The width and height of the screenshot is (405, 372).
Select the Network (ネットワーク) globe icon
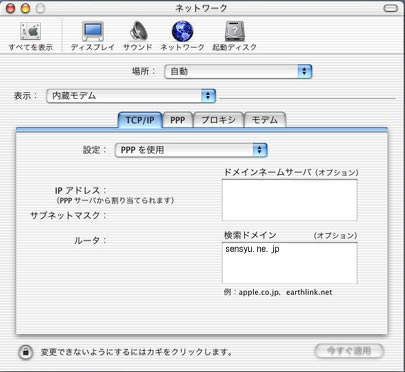(x=182, y=31)
